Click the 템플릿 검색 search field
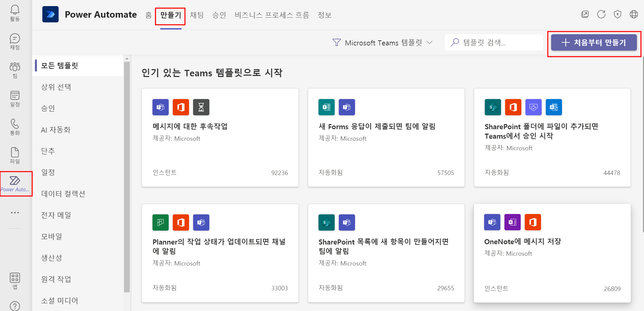 [494, 42]
